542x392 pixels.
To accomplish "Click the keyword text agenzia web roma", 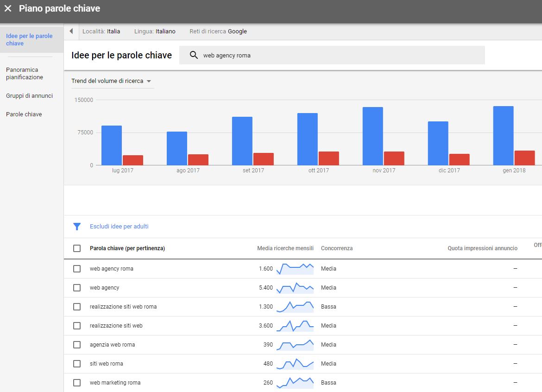I will pos(113,345).
